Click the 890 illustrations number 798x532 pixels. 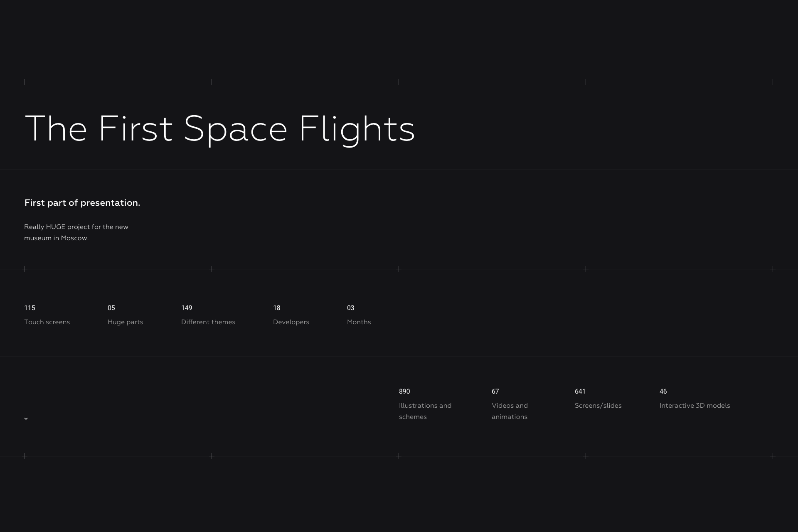point(404,392)
